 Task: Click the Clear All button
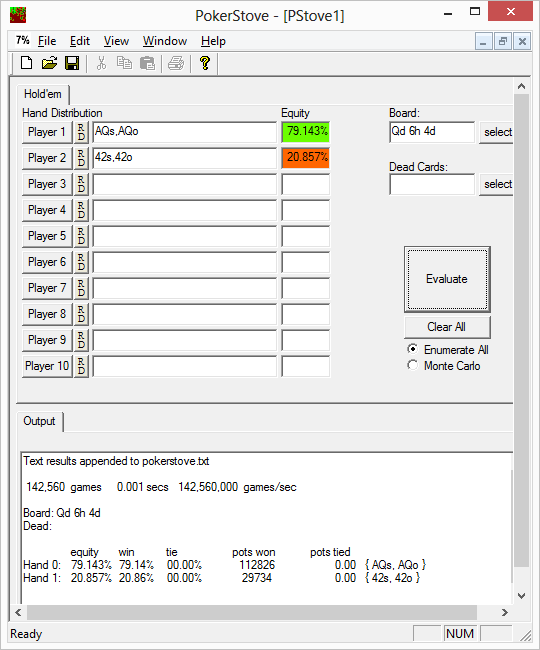coord(447,327)
